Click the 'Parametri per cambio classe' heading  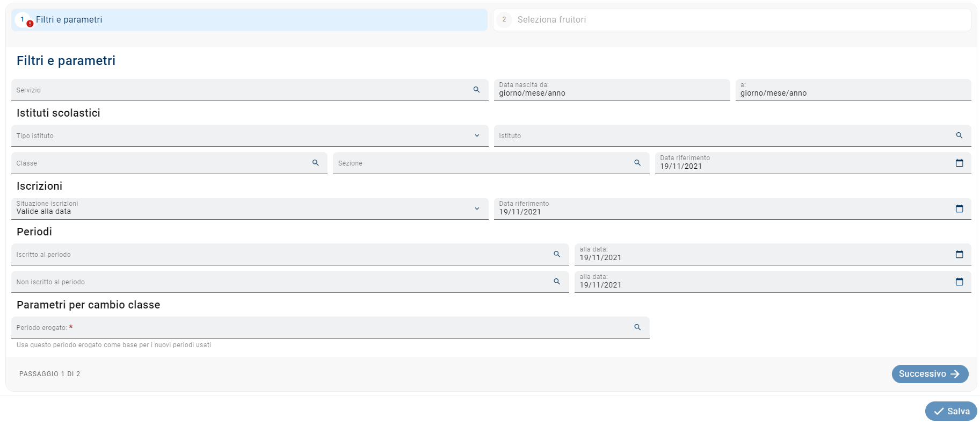pyautogui.click(x=89, y=305)
